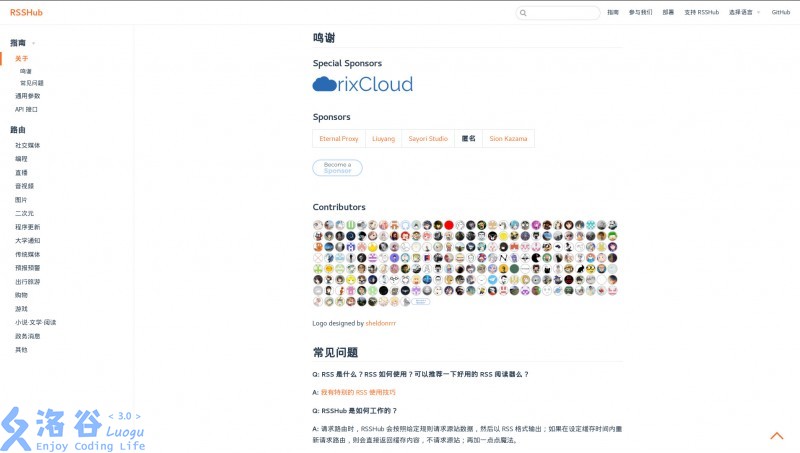Select 社交媒体 in the sidebar
This screenshot has width=800, height=453.
tap(28, 146)
